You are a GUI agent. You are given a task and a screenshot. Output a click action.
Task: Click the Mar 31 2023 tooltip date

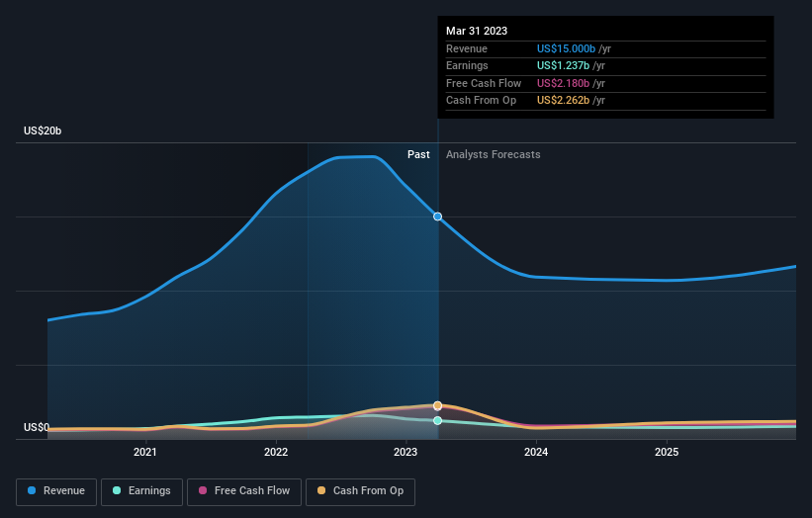click(477, 31)
